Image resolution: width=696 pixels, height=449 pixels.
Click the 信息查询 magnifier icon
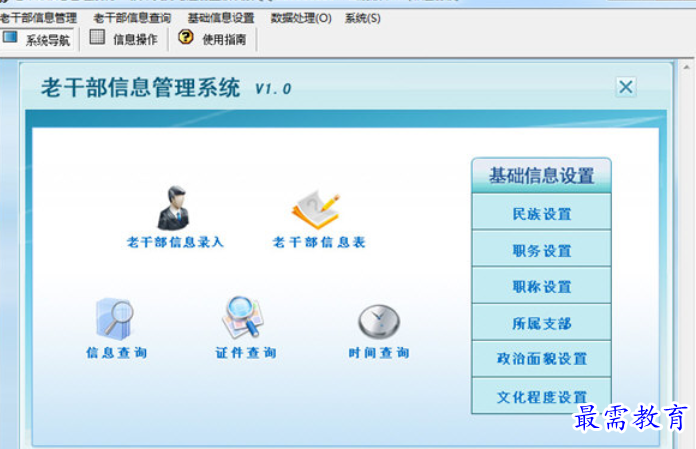point(115,319)
